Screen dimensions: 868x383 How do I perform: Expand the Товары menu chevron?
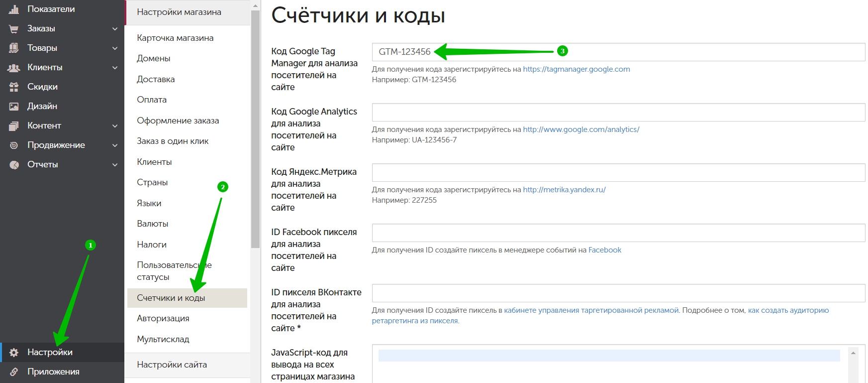point(115,48)
